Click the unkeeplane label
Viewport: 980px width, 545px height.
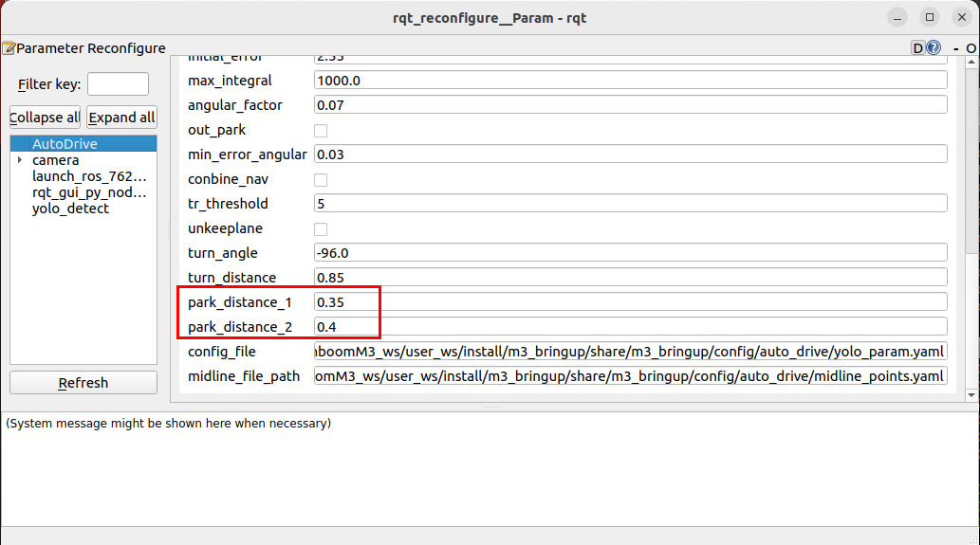click(225, 228)
